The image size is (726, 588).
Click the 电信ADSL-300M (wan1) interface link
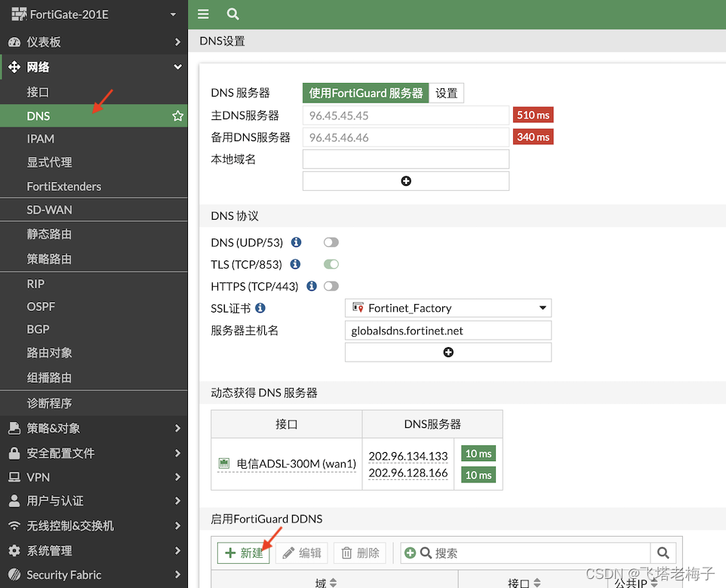(297, 463)
